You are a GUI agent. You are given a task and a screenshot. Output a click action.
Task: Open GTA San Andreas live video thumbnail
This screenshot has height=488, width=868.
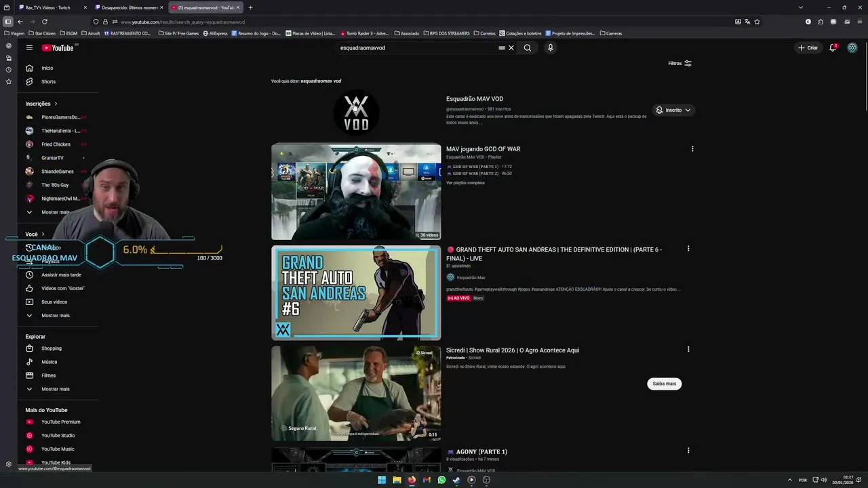coord(356,293)
